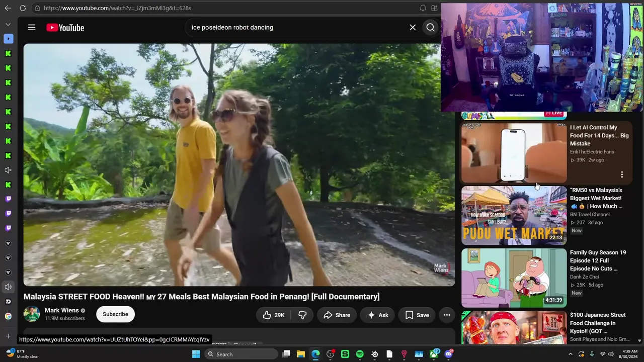This screenshot has width=644, height=362.
Task: Open the blank document icon on the taskbar
Action: pos(389,354)
